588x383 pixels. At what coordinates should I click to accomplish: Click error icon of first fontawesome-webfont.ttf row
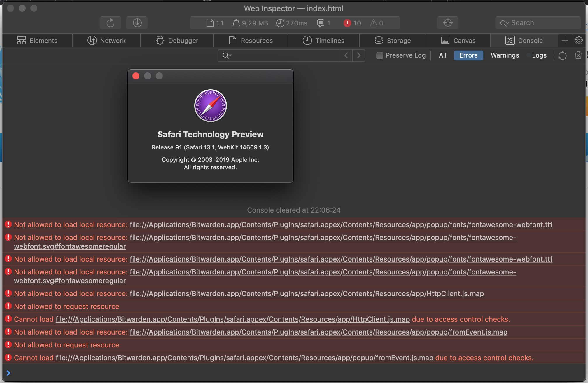[8, 224]
